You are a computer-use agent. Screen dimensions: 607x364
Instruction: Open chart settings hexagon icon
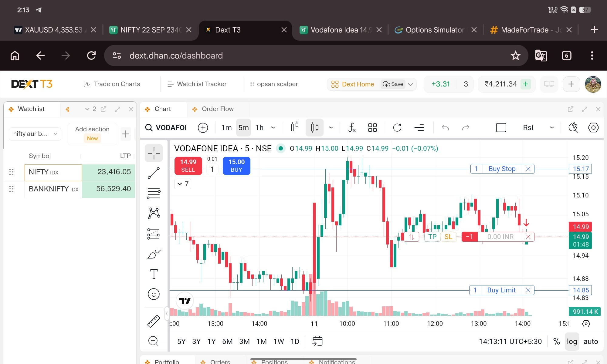point(593,128)
